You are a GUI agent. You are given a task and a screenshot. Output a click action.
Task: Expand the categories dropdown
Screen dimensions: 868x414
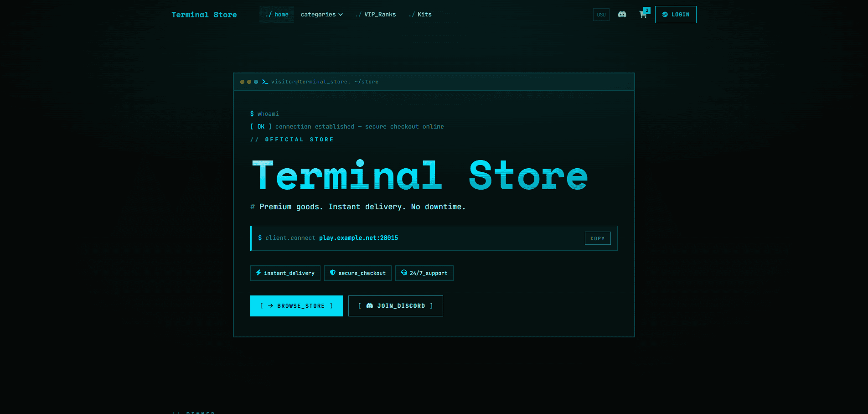[321, 15]
